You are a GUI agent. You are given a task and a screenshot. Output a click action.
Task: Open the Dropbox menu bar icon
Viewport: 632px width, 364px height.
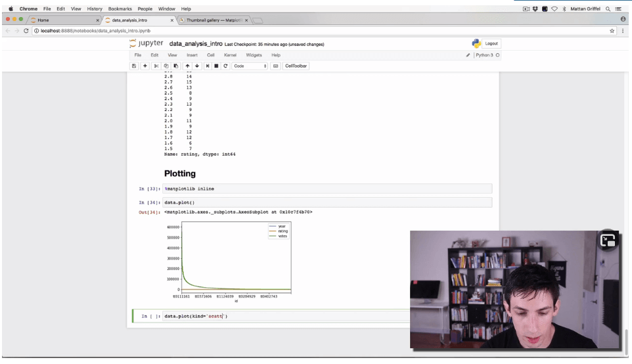[535, 9]
